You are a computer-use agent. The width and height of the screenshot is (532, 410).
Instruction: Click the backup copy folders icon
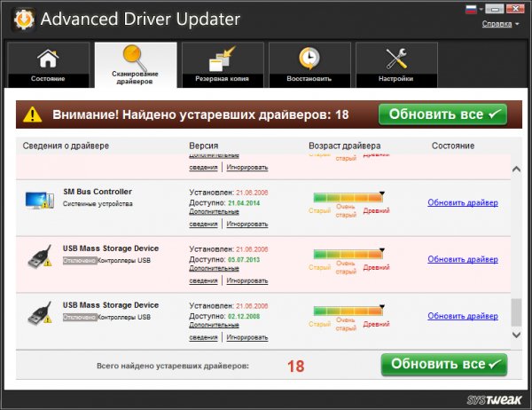(x=223, y=59)
